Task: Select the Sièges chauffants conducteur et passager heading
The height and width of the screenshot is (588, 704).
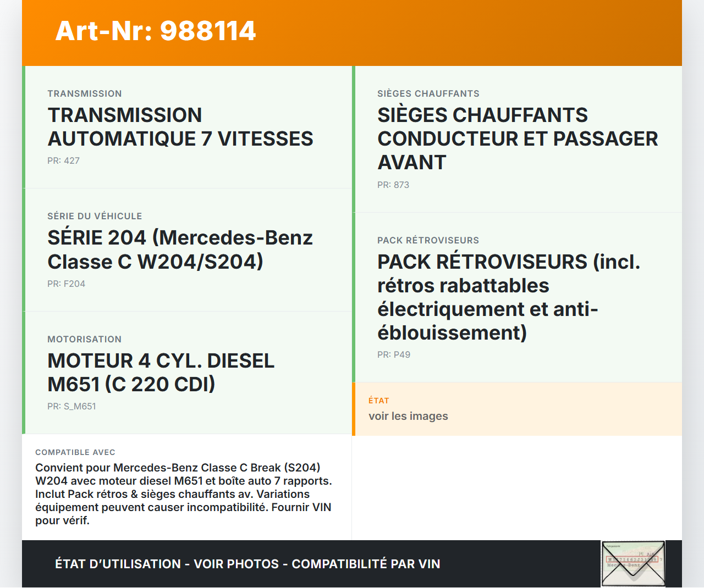Action: point(517,138)
